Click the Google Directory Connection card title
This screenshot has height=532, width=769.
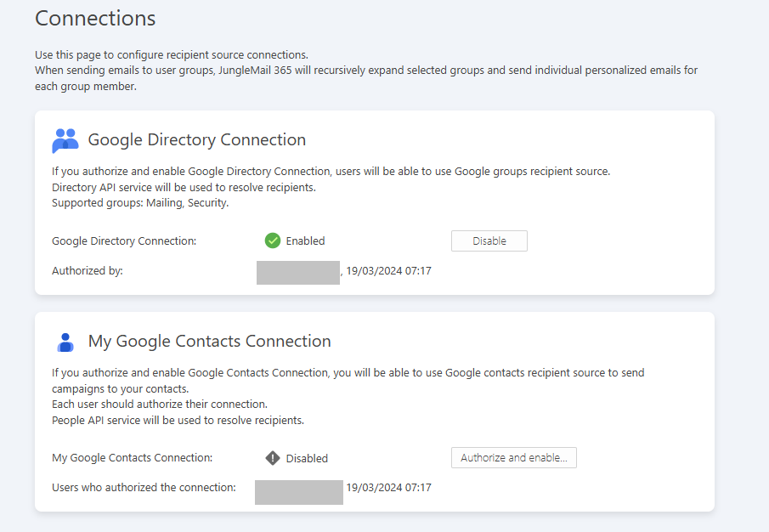click(x=196, y=139)
